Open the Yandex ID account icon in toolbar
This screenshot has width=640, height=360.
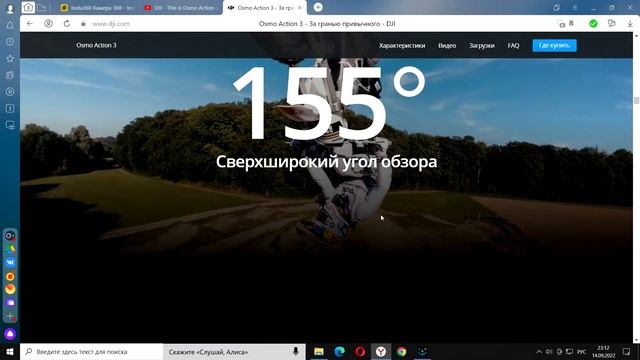(48, 24)
